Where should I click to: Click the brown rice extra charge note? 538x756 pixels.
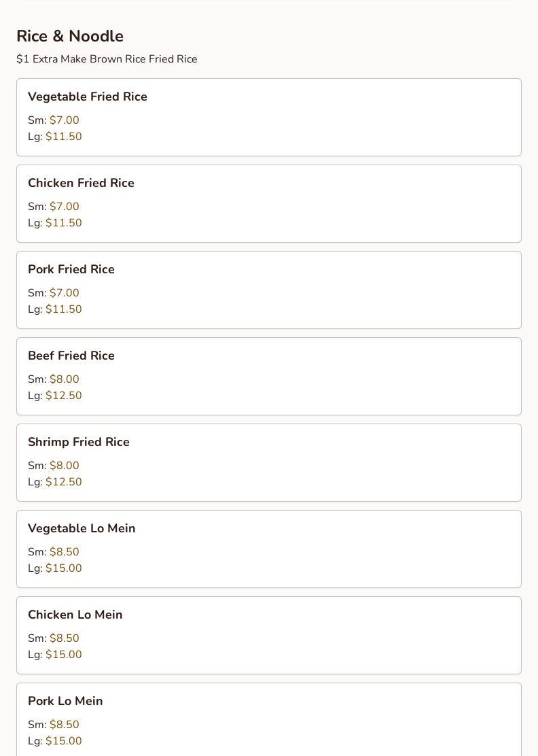107,59
